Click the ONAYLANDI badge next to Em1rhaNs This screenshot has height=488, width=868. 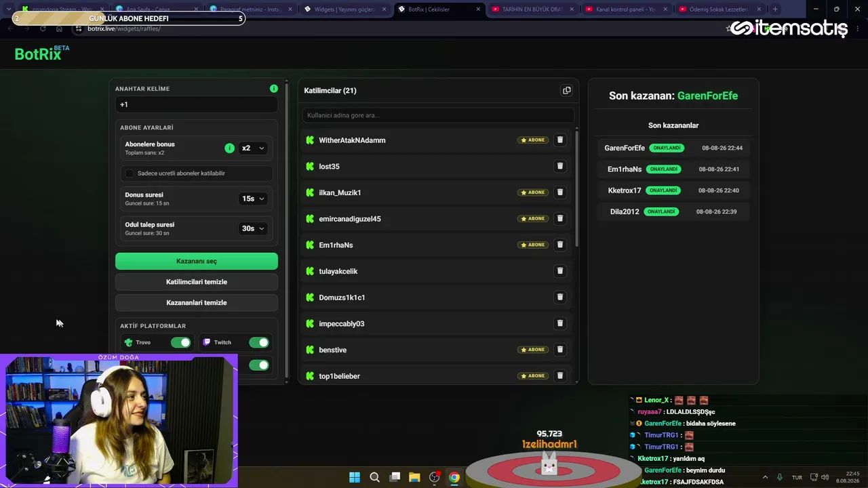663,169
